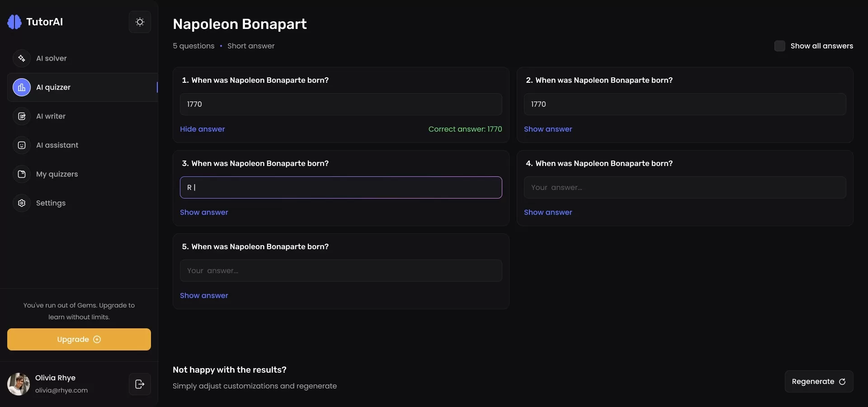Hide answer for question 1
Image resolution: width=868 pixels, height=407 pixels.
[x=202, y=129]
